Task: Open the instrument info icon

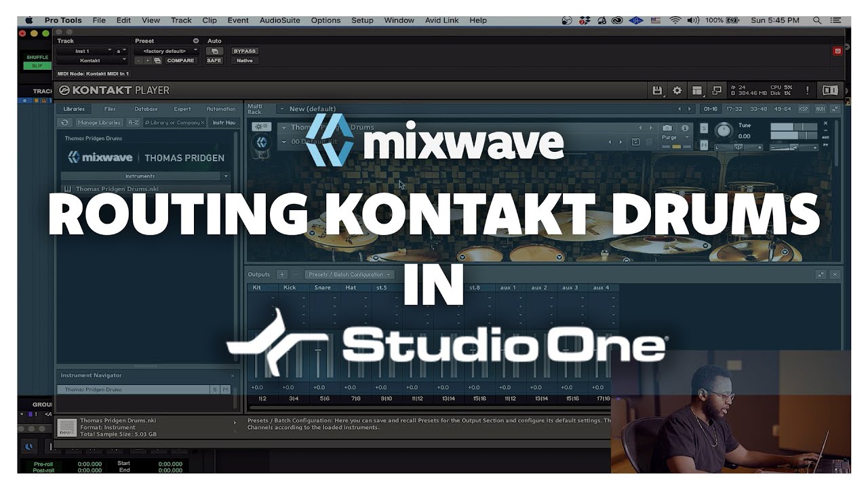Action: pyautogui.click(x=685, y=127)
